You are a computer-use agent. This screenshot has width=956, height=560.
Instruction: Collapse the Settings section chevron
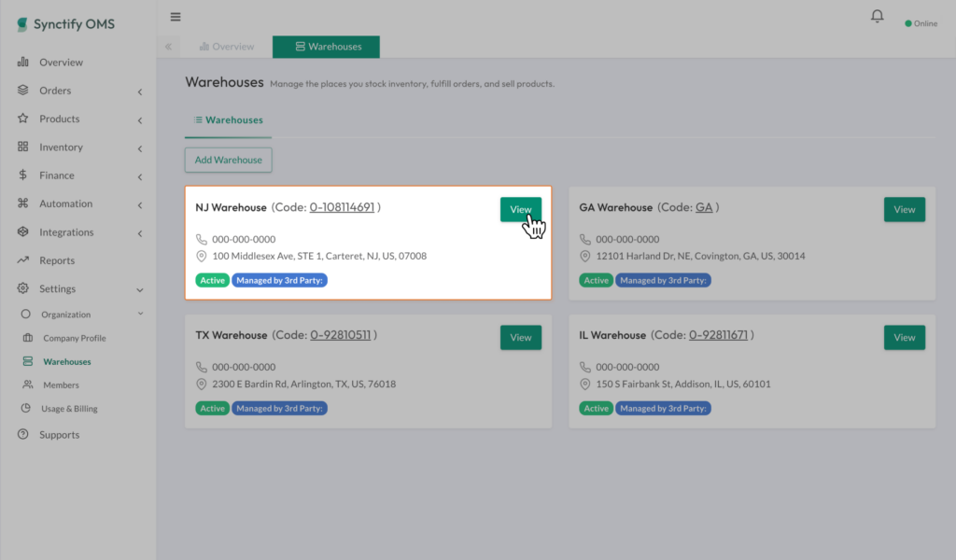point(140,290)
